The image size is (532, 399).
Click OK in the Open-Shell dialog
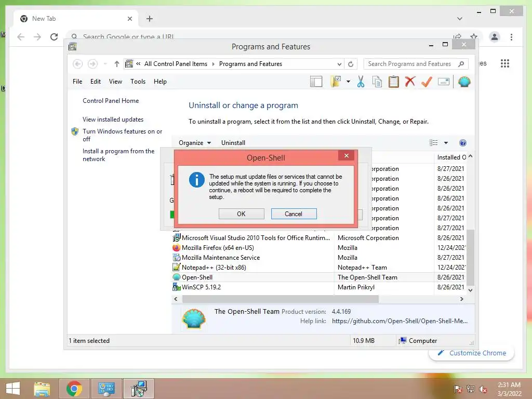click(x=241, y=214)
